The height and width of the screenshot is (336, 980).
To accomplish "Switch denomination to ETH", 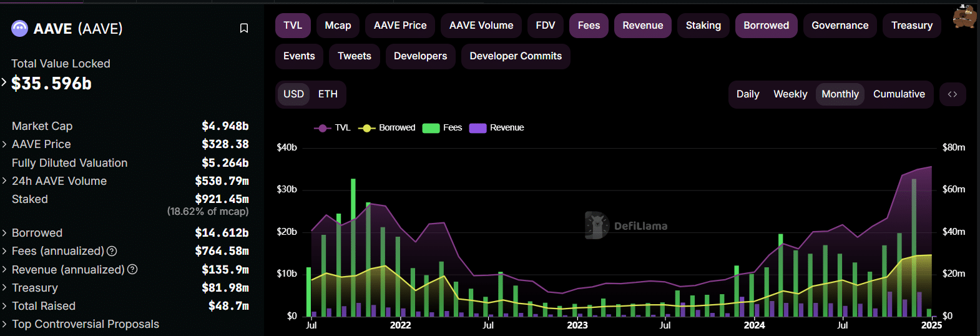I will (x=328, y=94).
